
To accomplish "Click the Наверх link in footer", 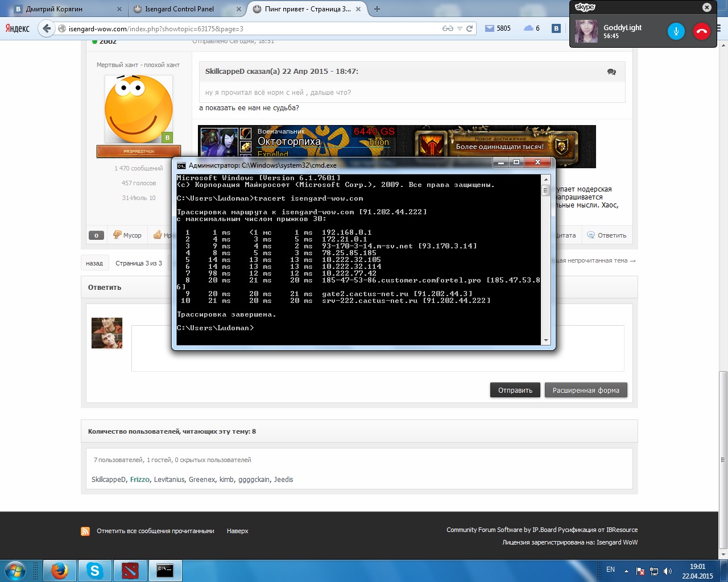I will tap(237, 531).
